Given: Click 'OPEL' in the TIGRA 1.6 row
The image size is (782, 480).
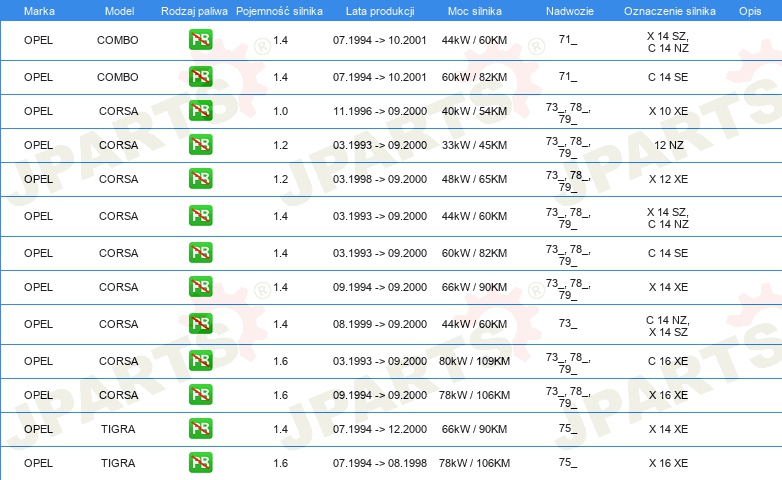Looking at the screenshot, I should coord(38,463).
